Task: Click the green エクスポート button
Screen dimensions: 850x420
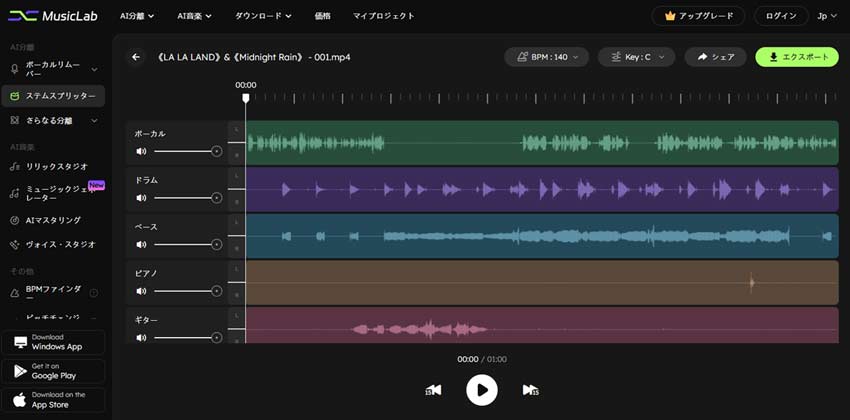Action: pos(797,57)
